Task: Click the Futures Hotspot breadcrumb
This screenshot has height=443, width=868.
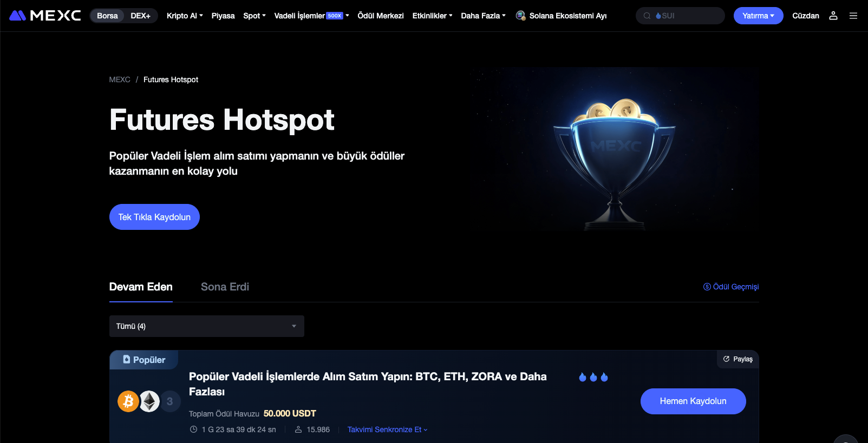Action: click(171, 80)
